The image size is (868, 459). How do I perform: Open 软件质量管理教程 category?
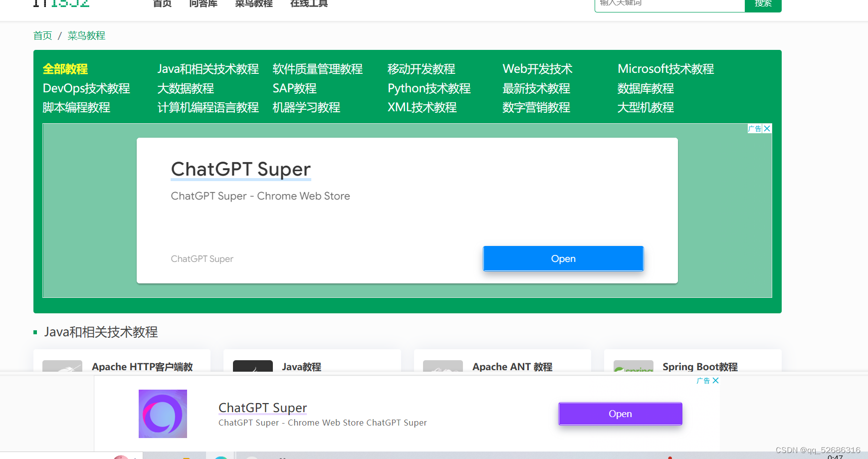[x=318, y=69]
